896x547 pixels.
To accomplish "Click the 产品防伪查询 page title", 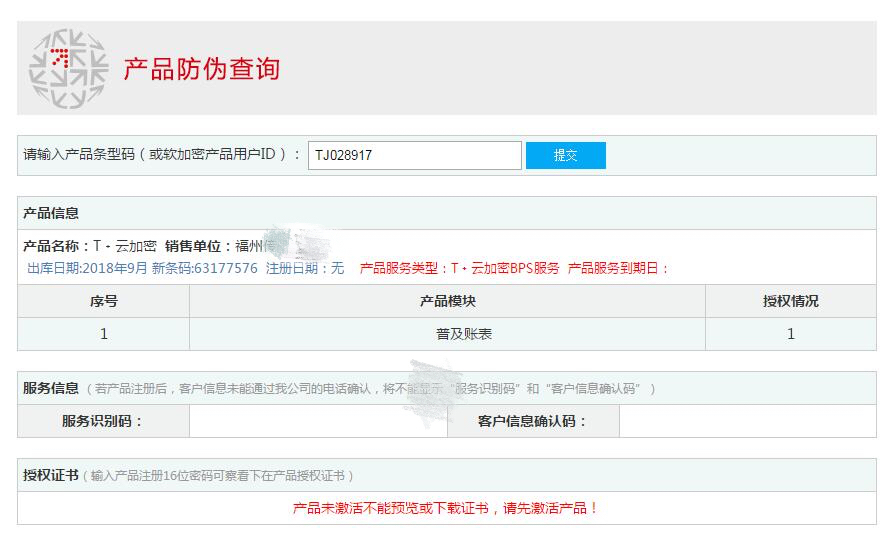I will point(201,69).
